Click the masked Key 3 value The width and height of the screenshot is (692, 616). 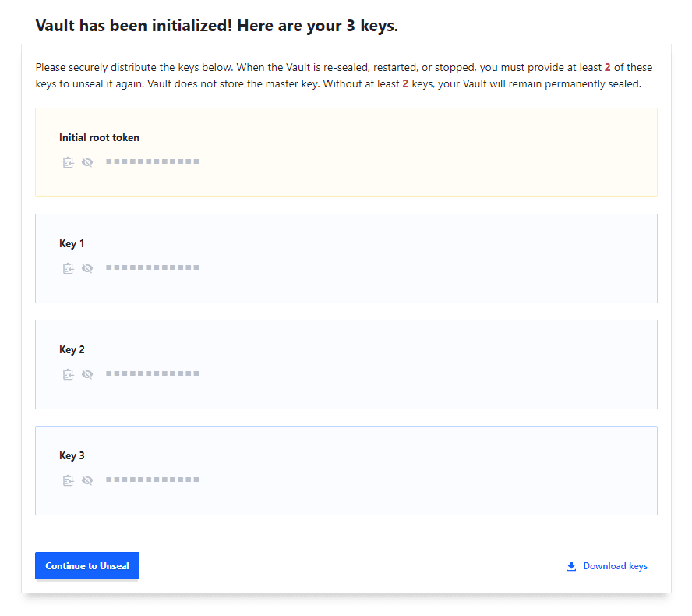click(153, 480)
